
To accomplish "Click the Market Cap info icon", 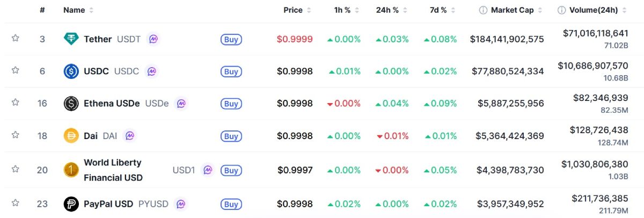I will click(483, 10).
